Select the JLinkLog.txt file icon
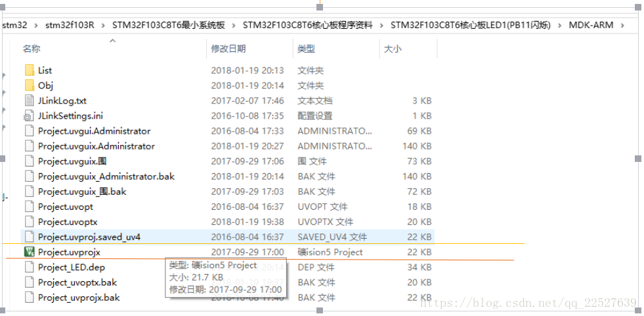 [x=29, y=100]
